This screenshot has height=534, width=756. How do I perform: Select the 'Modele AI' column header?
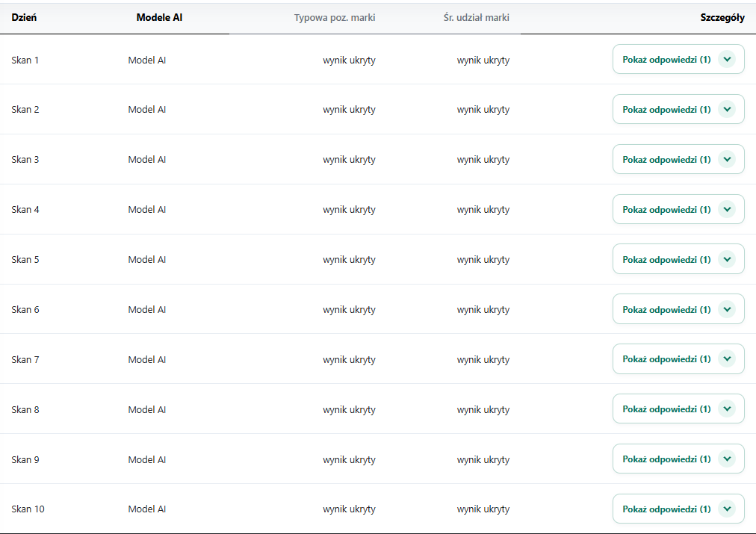pos(159,17)
